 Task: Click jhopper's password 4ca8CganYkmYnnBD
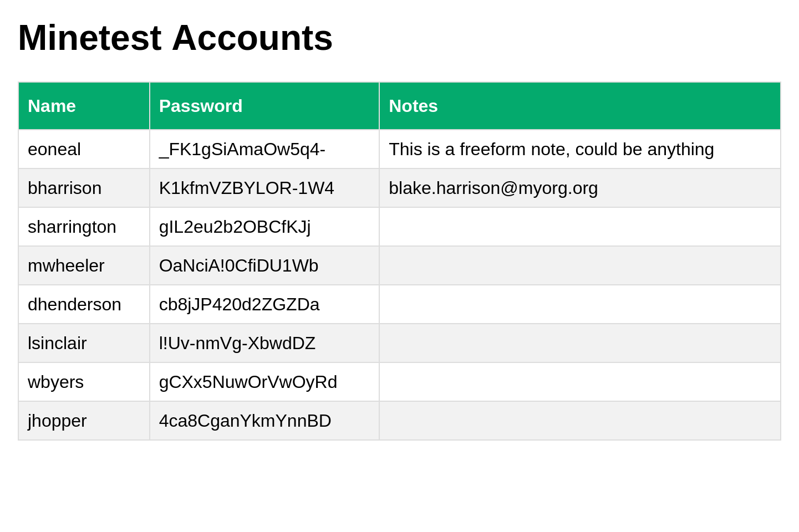click(245, 421)
